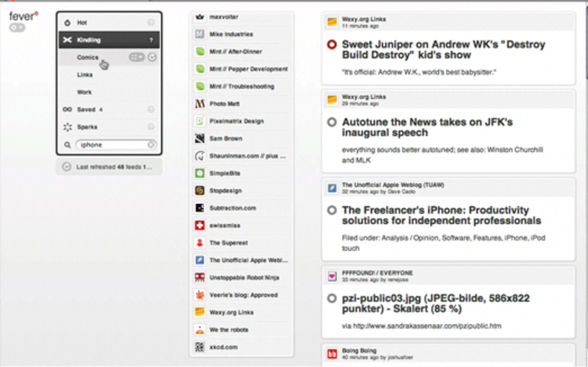588x367 pixels.
Task: Select the Work group
Action: 85,92
